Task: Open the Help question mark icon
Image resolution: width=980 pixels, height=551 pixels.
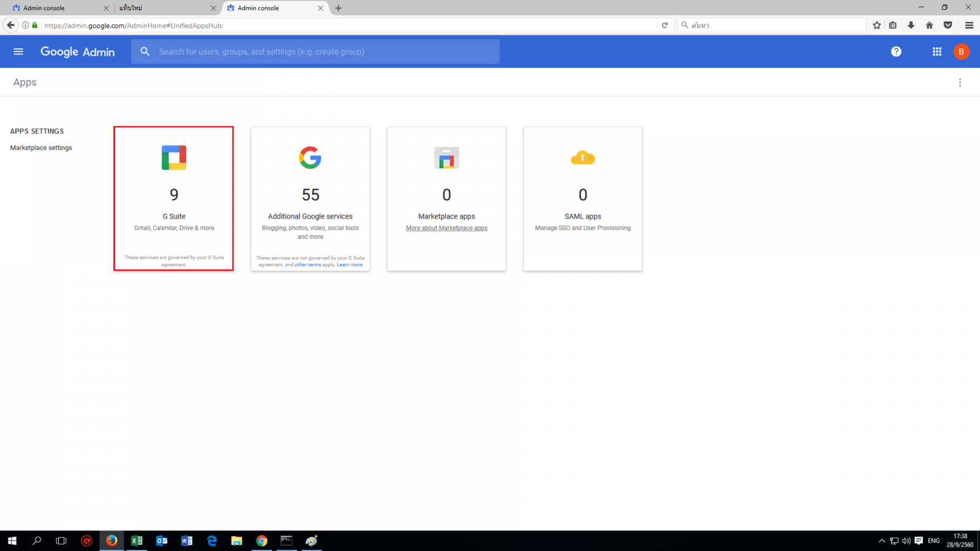Action: 896,51
